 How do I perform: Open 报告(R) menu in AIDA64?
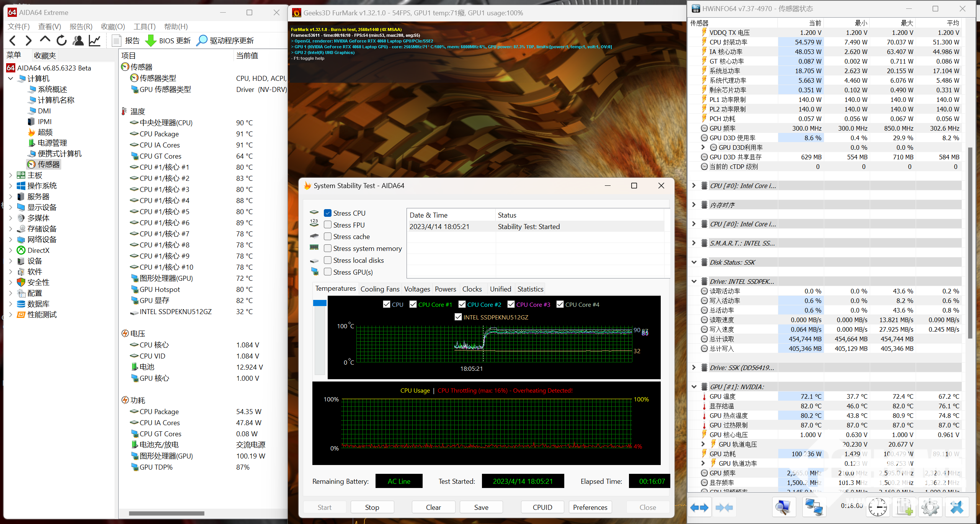(81, 26)
